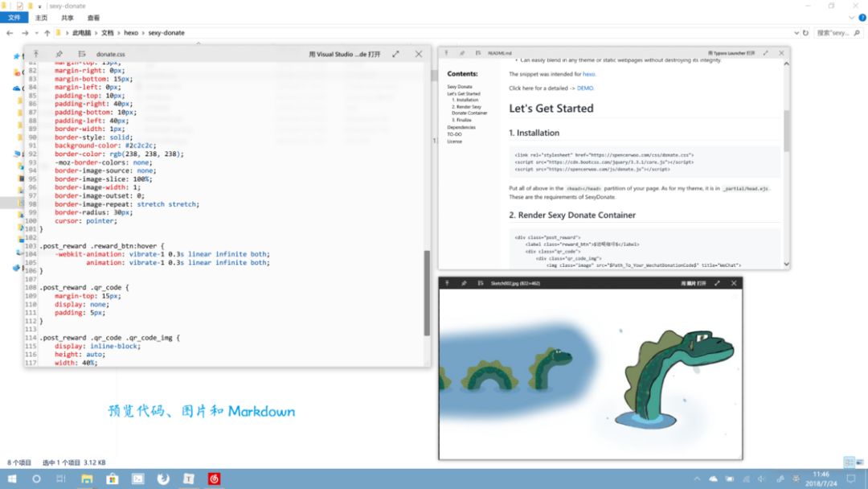
Task: Open Typora from taskbar
Action: (x=189, y=479)
